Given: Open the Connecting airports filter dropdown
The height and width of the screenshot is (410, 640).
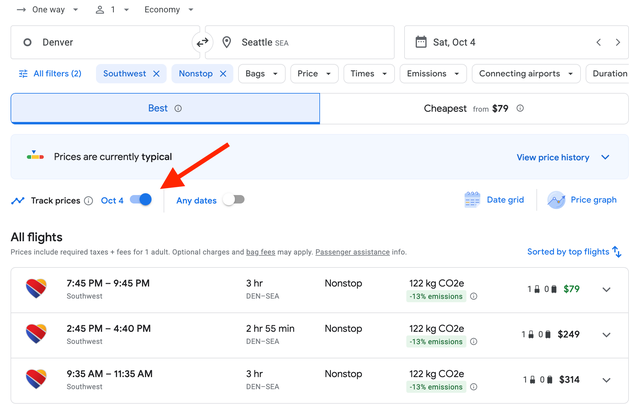Looking at the screenshot, I should pos(526,74).
